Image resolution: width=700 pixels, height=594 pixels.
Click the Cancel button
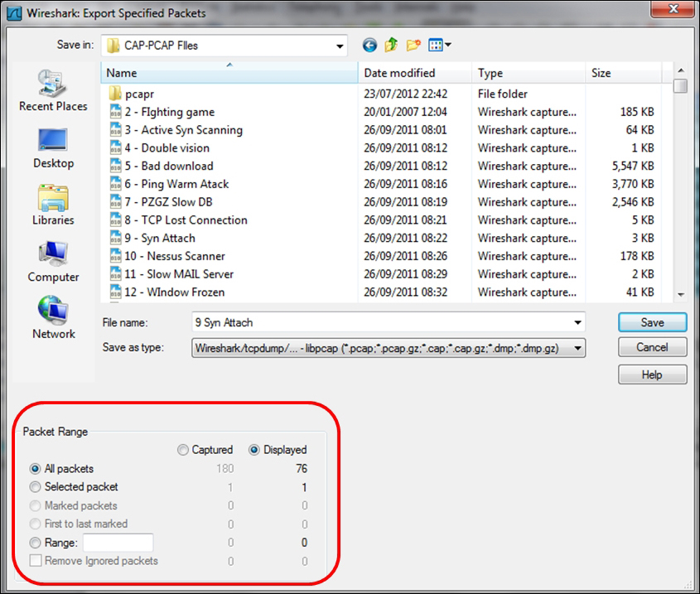point(652,347)
